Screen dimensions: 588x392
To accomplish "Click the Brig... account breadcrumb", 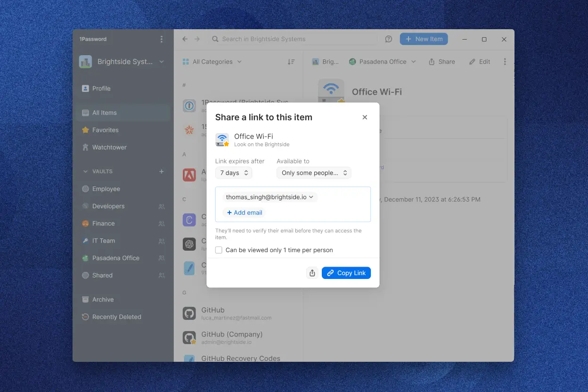I will [x=325, y=62].
